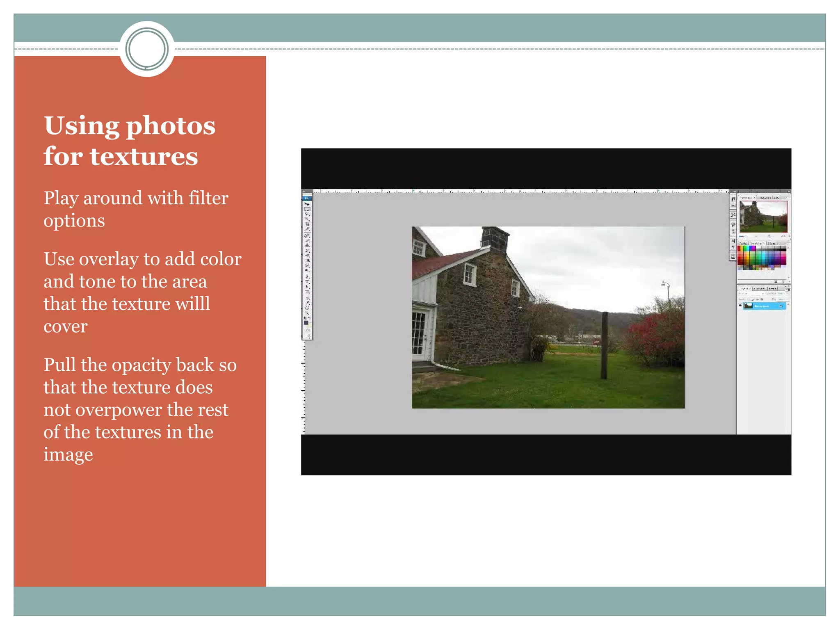The image size is (840, 630).
Task: Toggle Quick Mask mode in toolbox
Action: [307, 330]
